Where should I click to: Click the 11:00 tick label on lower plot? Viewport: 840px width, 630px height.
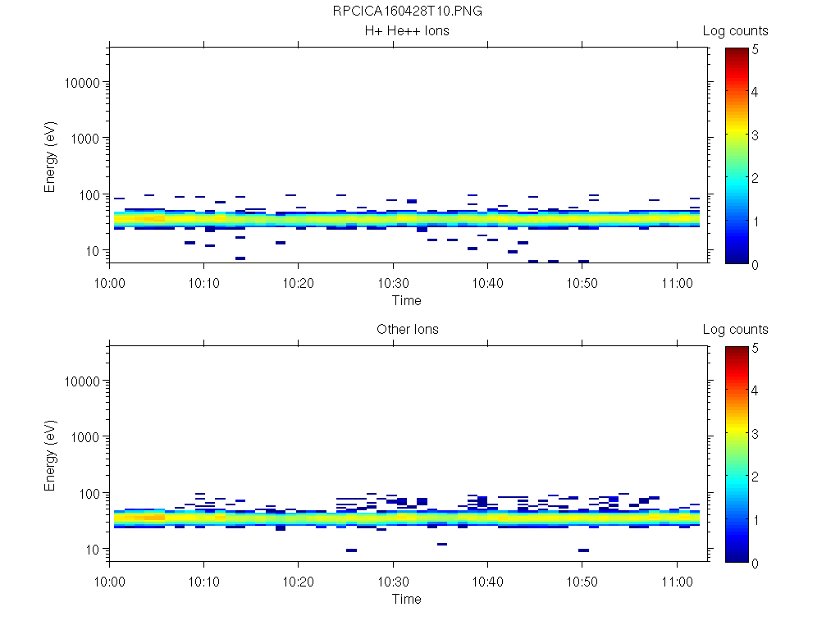pyautogui.click(x=677, y=582)
